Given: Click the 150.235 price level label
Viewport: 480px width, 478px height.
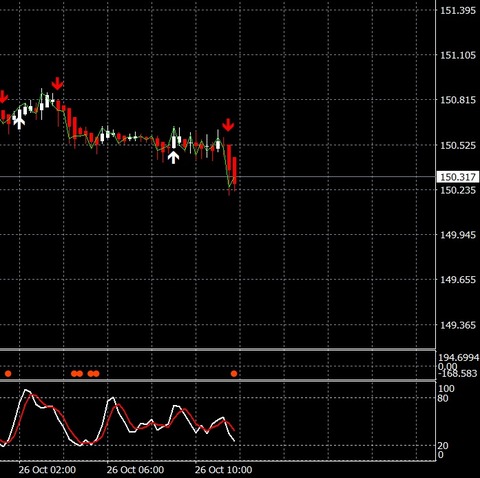Looking at the screenshot, I should tap(458, 190).
